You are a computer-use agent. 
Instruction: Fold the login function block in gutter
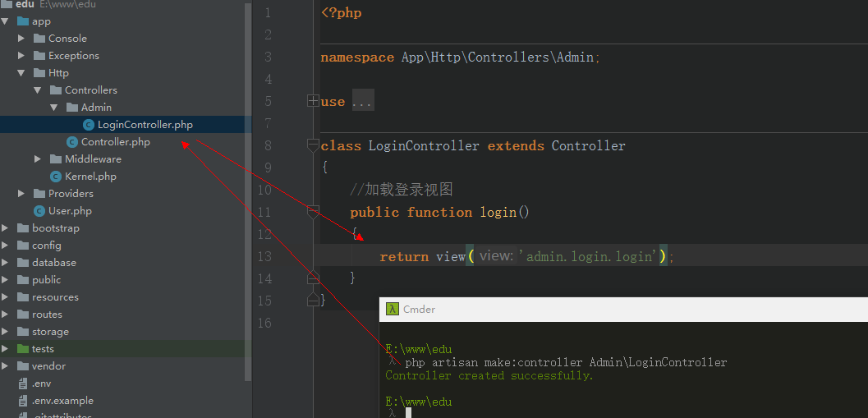point(313,212)
